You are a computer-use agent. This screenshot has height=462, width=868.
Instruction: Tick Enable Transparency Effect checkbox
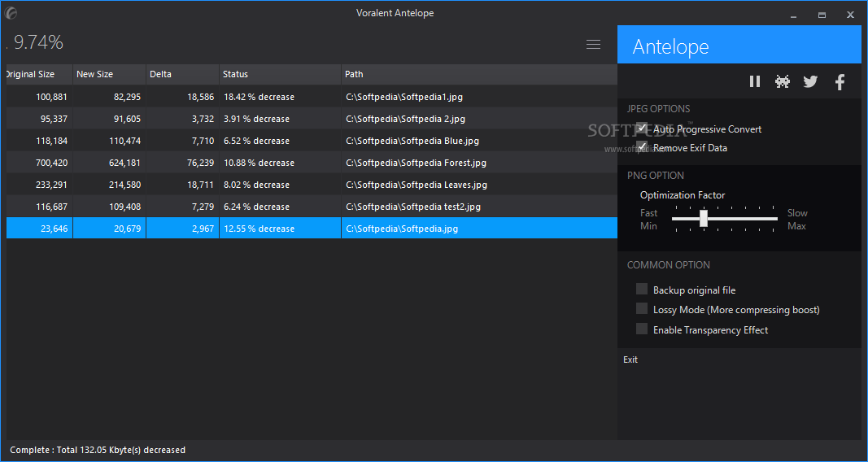click(x=642, y=329)
